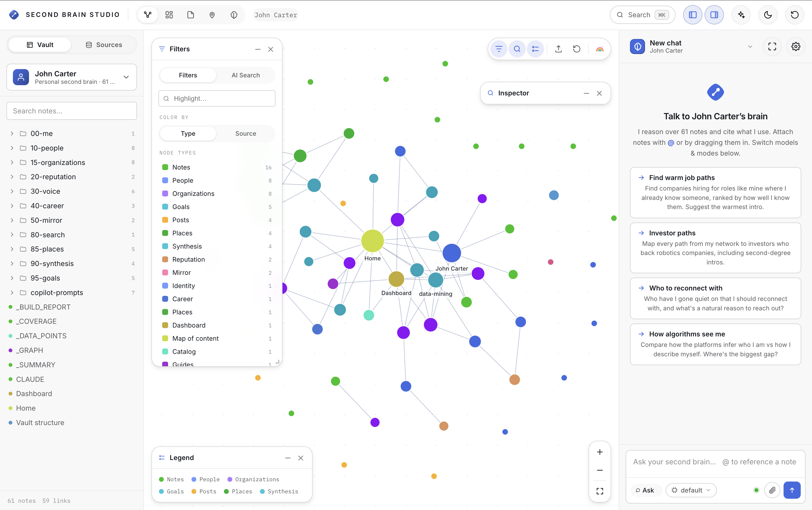Click the Find warm job paths suggestion
Viewport: 812px width, 510px height.
[x=715, y=193]
